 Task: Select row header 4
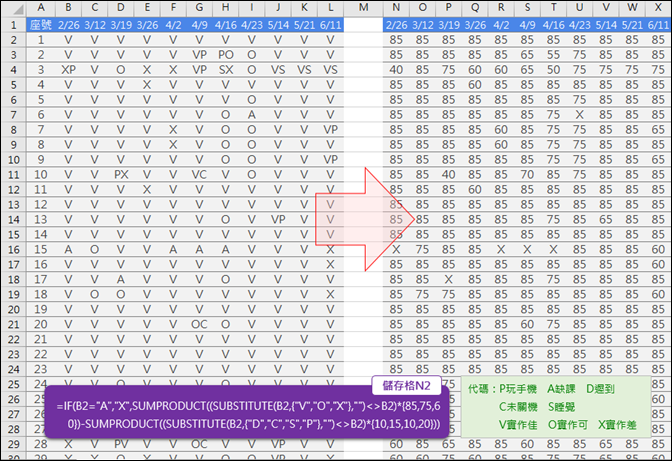[13, 70]
